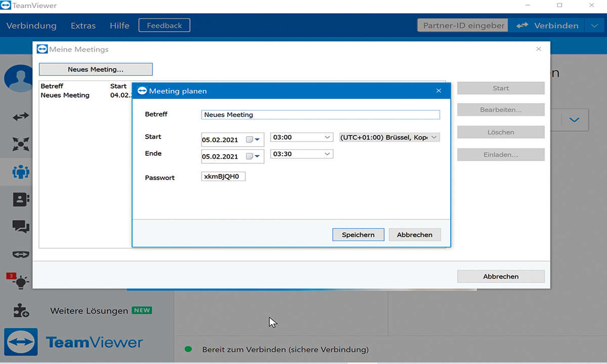Click the Einladen... button
607x364 pixels.
[501, 155]
